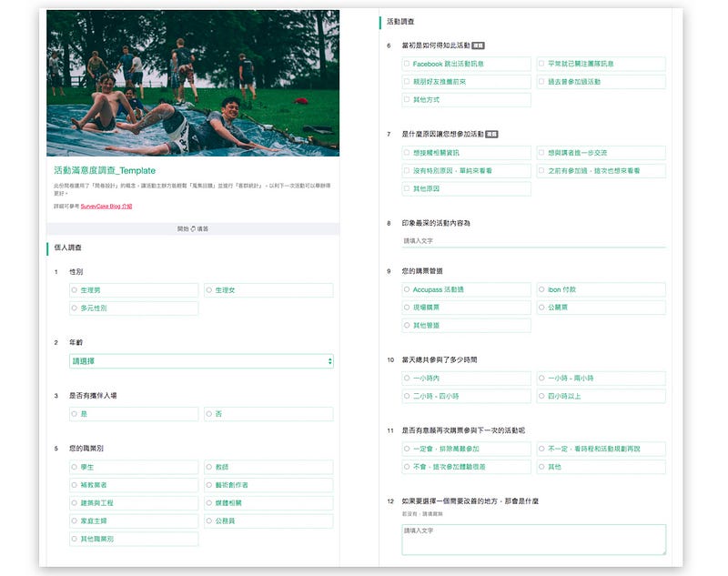Check 之前有參加過，這次也想來看看 option
The height and width of the screenshot is (576, 728).
(x=601, y=171)
